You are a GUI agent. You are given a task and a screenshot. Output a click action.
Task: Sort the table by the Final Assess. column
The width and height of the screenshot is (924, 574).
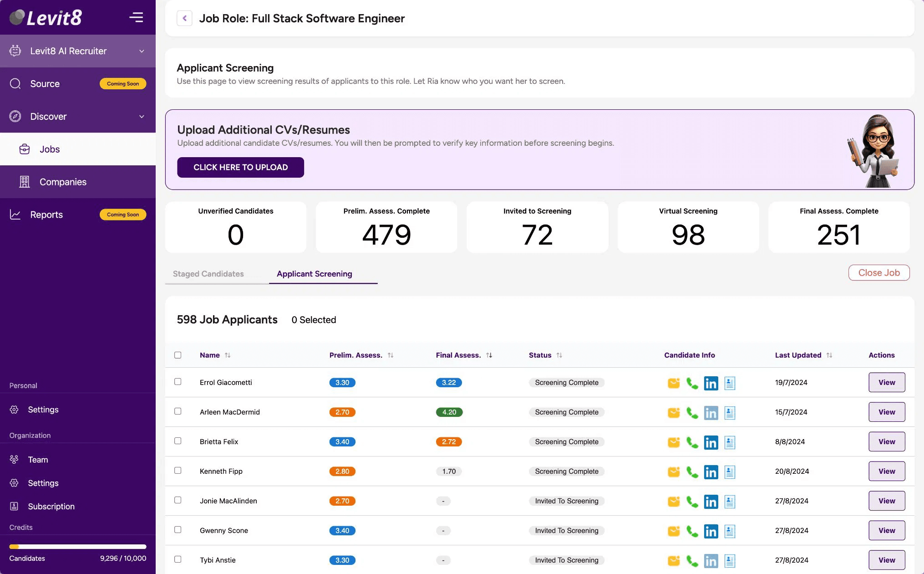click(x=489, y=355)
